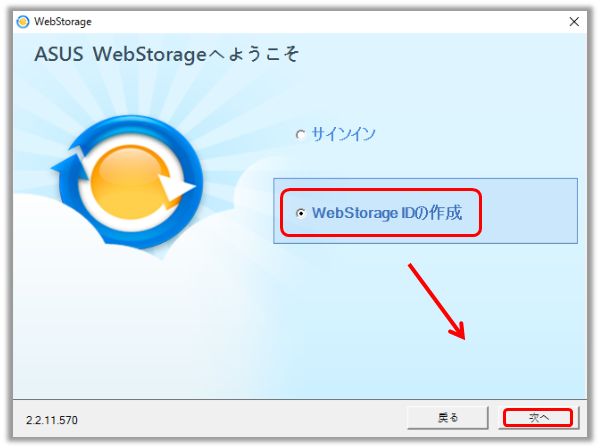Click the red arrow annotation
Viewport: 600px width, 448px height.
[437, 301]
